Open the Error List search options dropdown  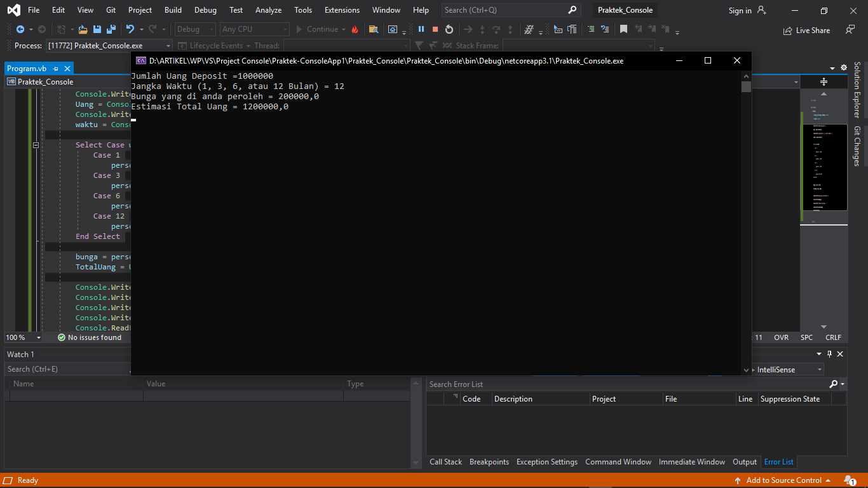click(843, 384)
